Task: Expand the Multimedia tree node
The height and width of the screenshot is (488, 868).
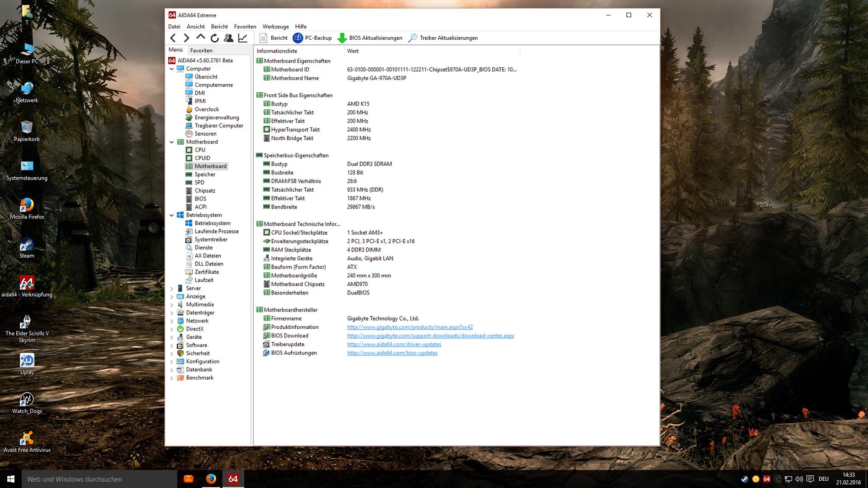Action: [172, 305]
